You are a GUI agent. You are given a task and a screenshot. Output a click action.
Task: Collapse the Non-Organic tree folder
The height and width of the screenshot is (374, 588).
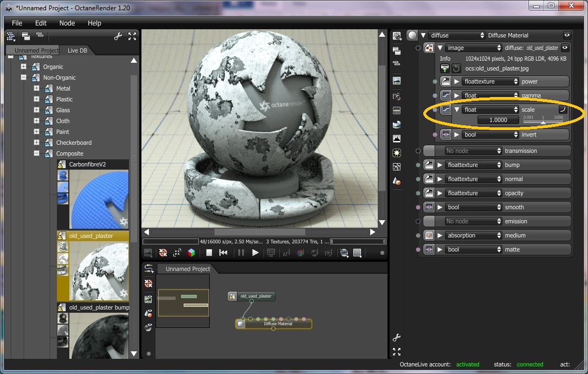click(24, 78)
